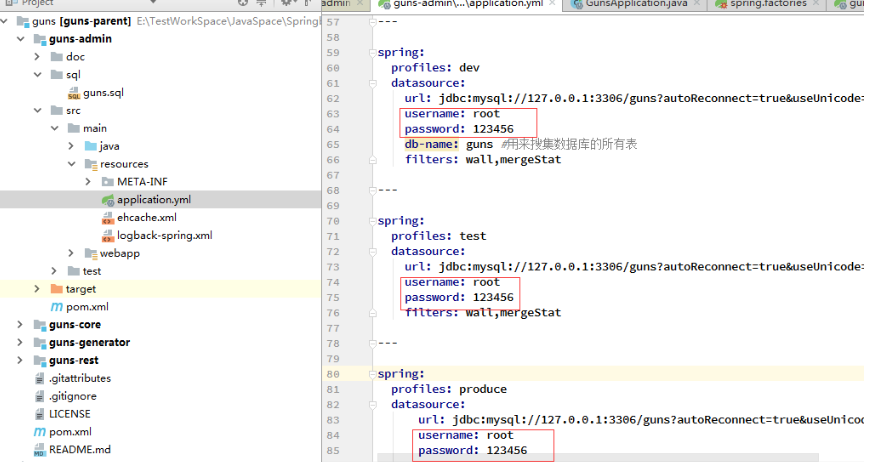Collapse the guns-admin module node

tap(21, 39)
